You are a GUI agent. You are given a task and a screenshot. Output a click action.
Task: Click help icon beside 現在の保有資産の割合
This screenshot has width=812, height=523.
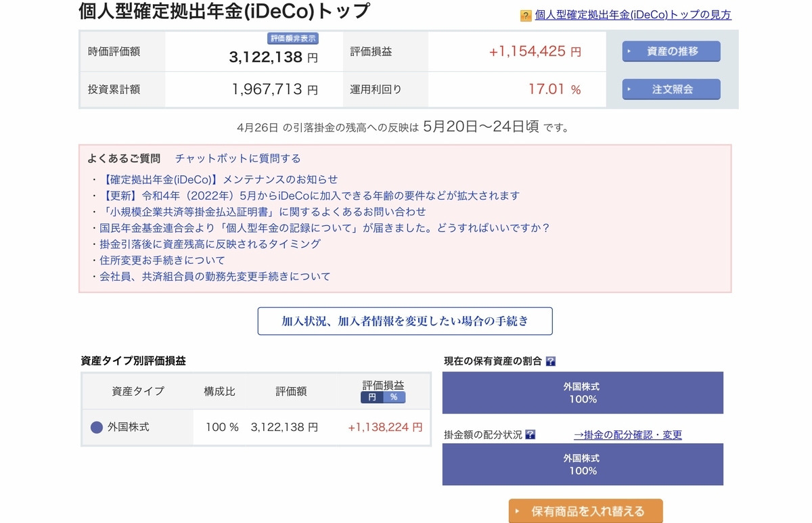pyautogui.click(x=551, y=361)
